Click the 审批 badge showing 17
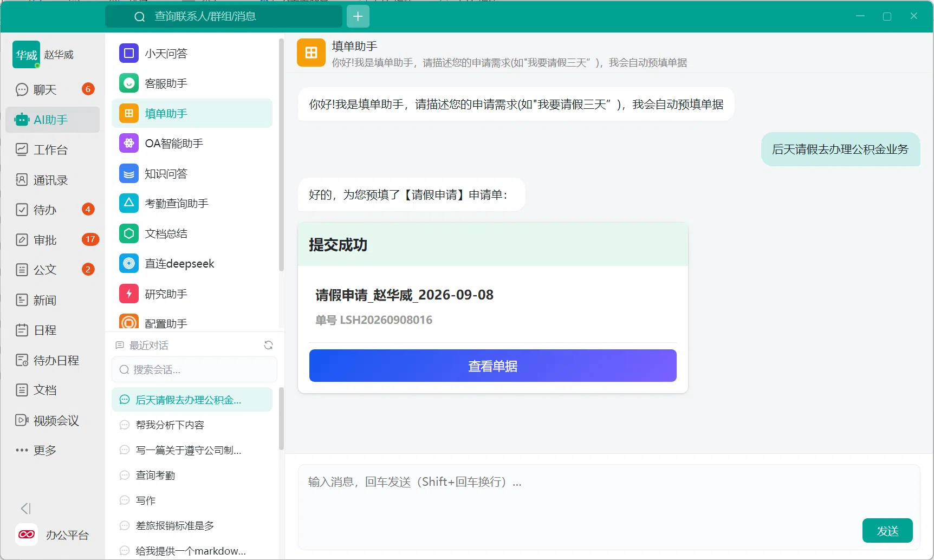The height and width of the screenshot is (560, 934). [x=90, y=239]
